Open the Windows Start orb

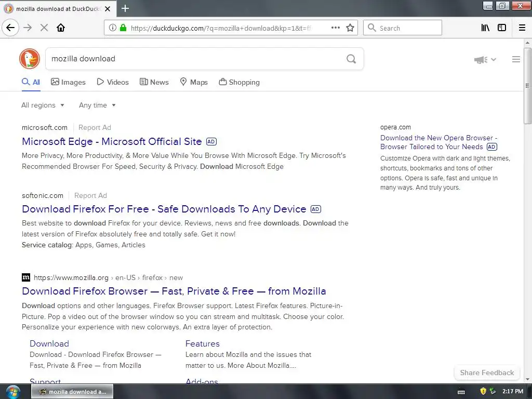[x=13, y=392]
